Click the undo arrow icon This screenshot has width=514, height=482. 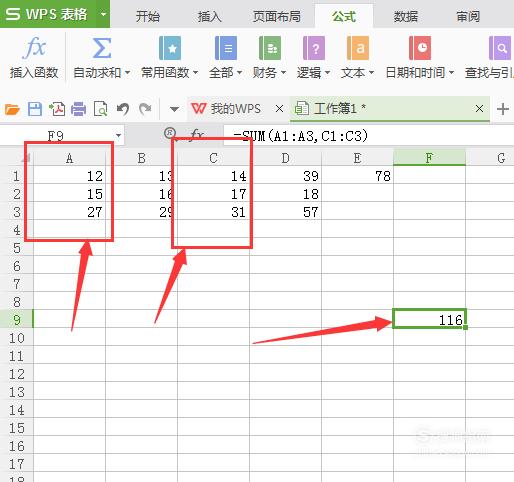[x=123, y=109]
